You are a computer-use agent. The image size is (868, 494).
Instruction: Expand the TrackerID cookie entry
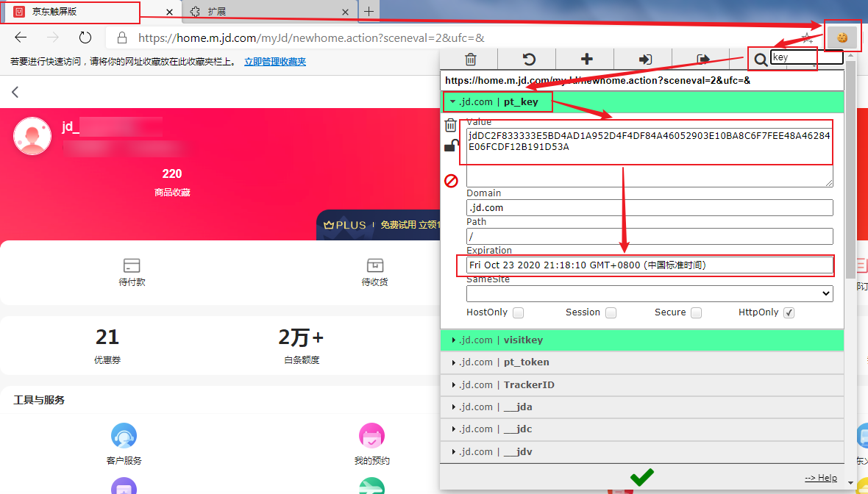coord(529,385)
